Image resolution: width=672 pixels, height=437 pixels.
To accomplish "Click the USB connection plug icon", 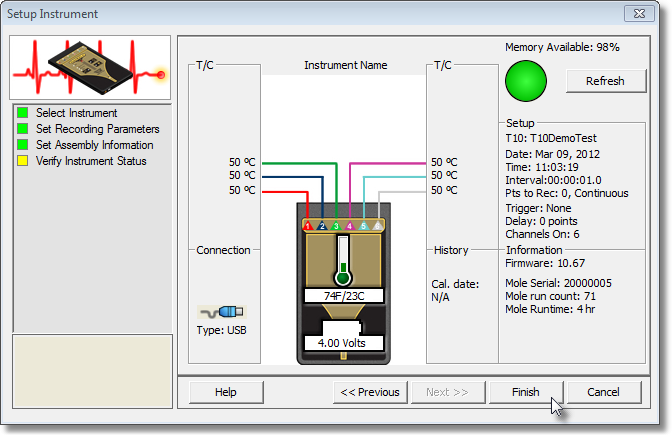I will pos(222,312).
